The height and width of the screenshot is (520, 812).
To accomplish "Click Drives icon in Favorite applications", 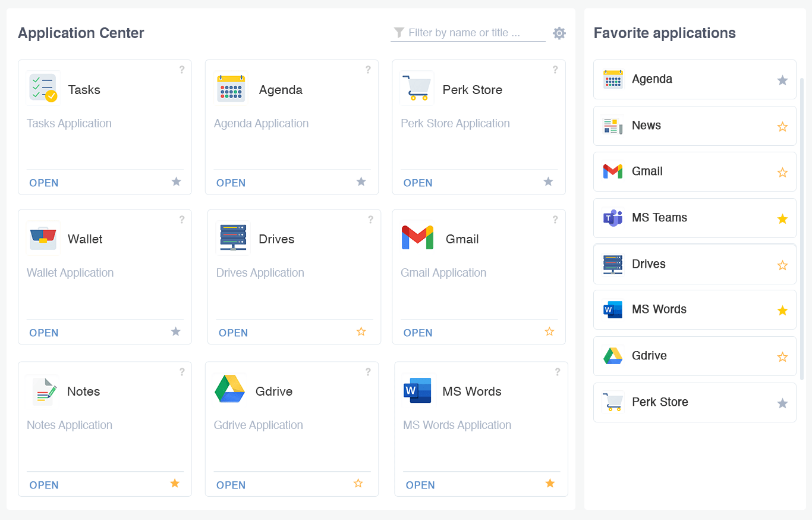I will [x=613, y=264].
